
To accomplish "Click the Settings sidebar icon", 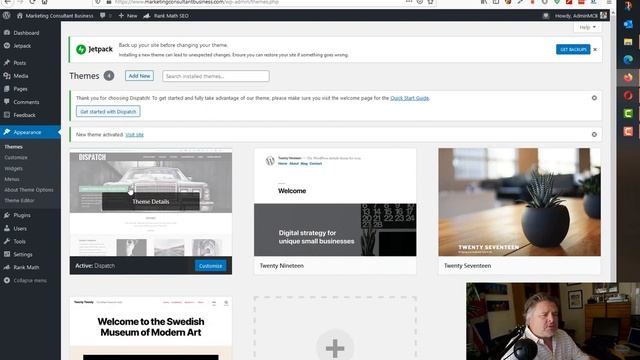I will [7, 254].
